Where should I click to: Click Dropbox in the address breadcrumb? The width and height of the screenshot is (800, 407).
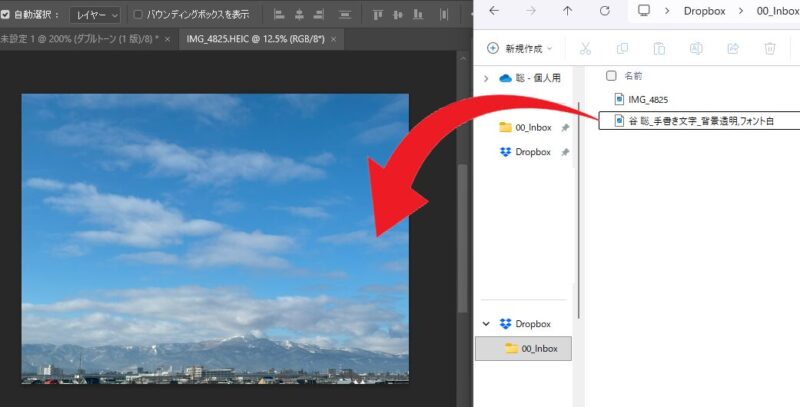(703, 11)
